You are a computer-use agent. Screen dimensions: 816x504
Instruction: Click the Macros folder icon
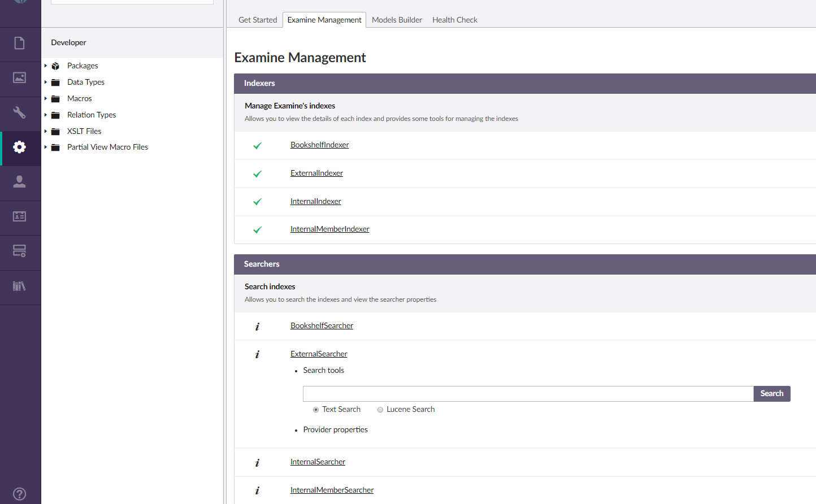(55, 99)
